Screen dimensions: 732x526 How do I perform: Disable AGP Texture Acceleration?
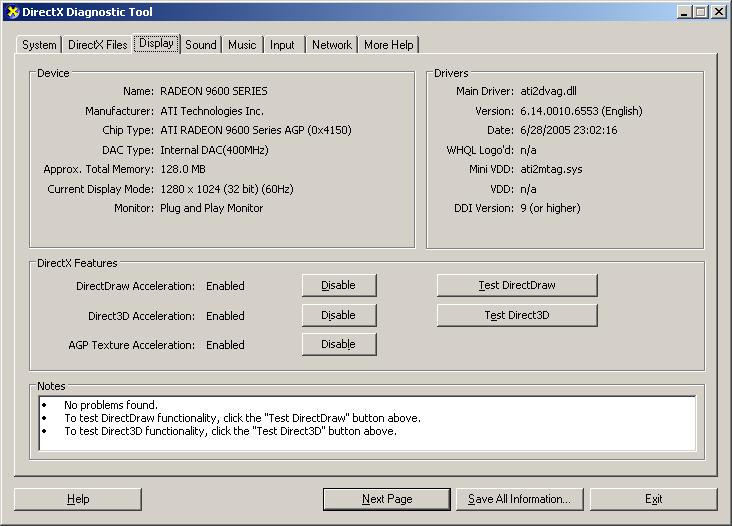(339, 344)
